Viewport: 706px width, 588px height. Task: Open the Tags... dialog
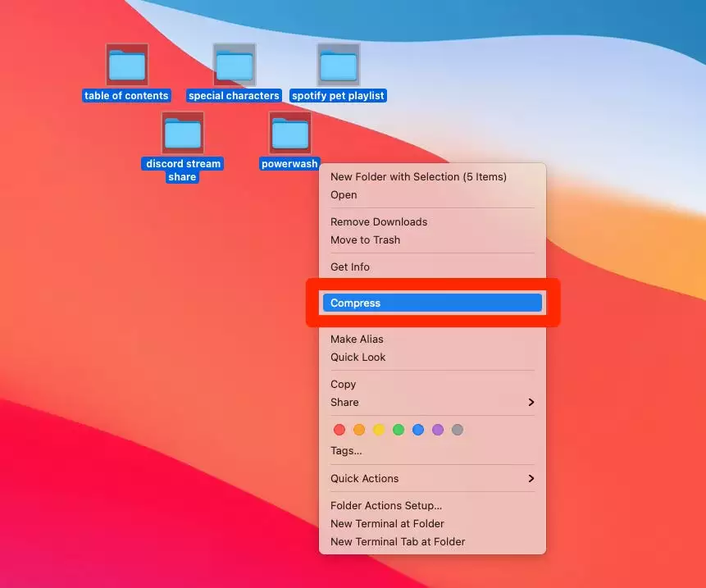click(432, 451)
